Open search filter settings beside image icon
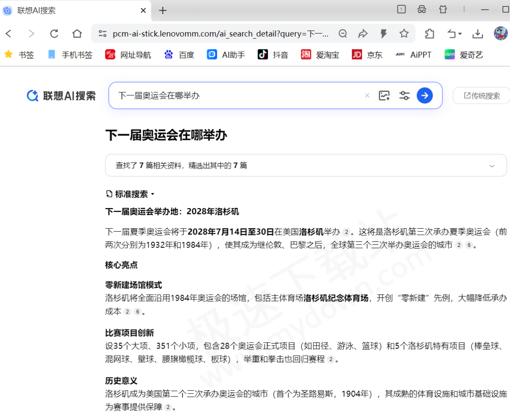Viewport: 510px width, 420px height. click(404, 95)
